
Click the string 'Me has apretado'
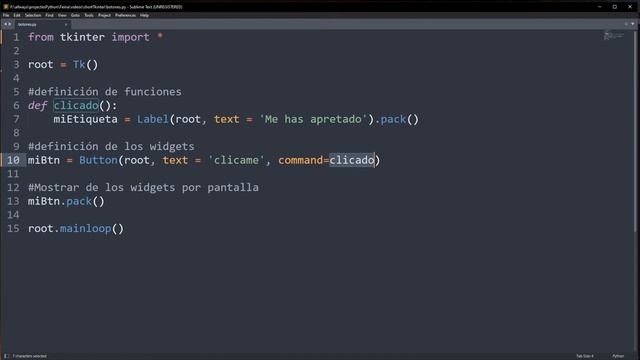coord(313,119)
